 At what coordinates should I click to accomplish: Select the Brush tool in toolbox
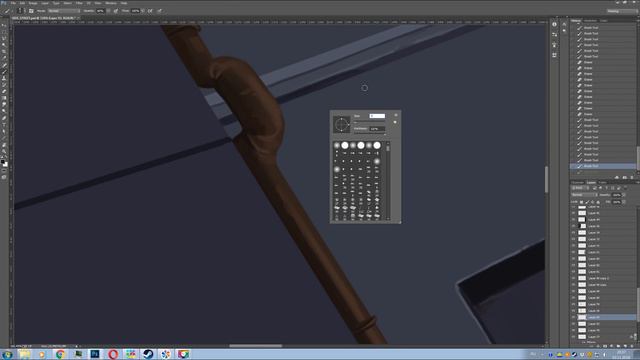pyautogui.click(x=4, y=71)
